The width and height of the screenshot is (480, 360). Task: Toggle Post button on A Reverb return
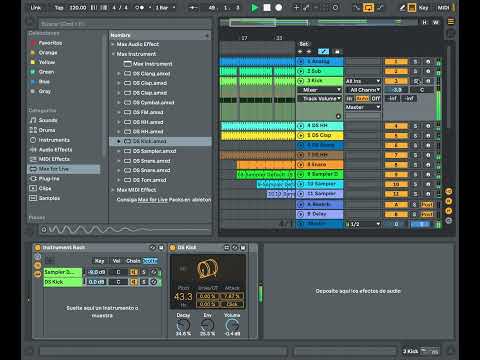(427, 205)
